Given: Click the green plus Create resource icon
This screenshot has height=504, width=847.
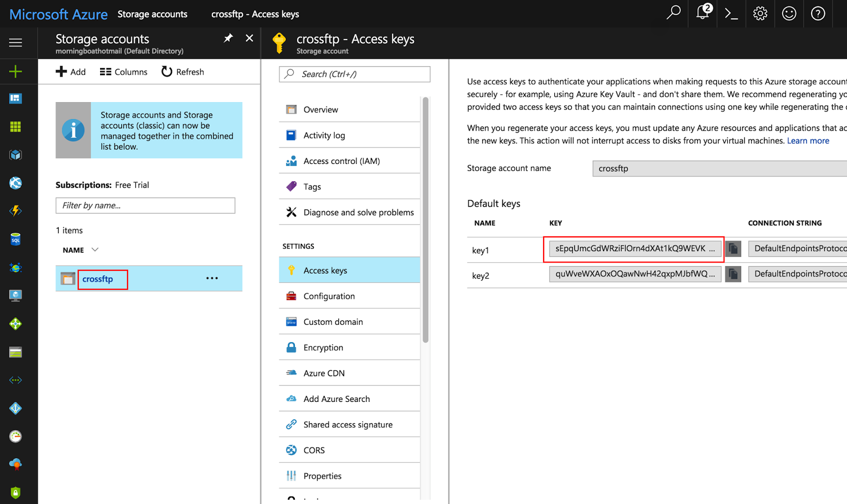Looking at the screenshot, I should [15, 70].
